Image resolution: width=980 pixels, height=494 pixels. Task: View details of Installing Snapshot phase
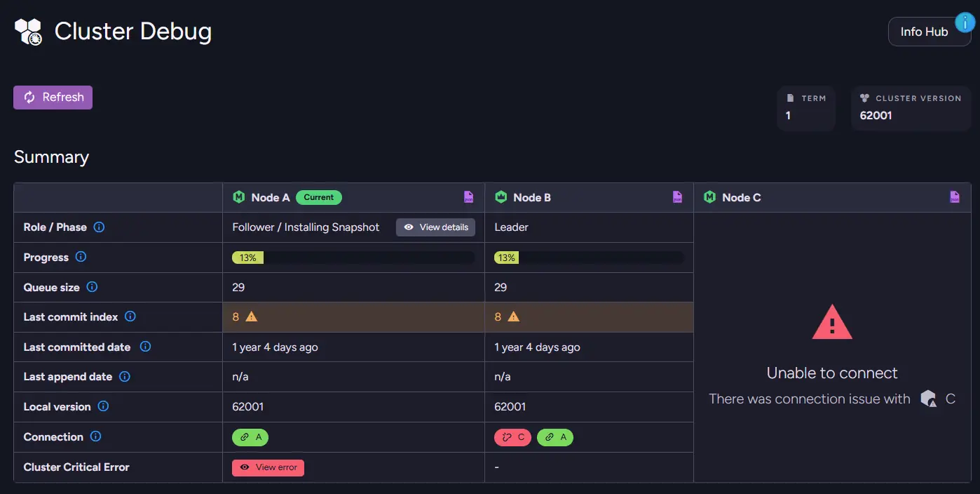[x=435, y=227]
